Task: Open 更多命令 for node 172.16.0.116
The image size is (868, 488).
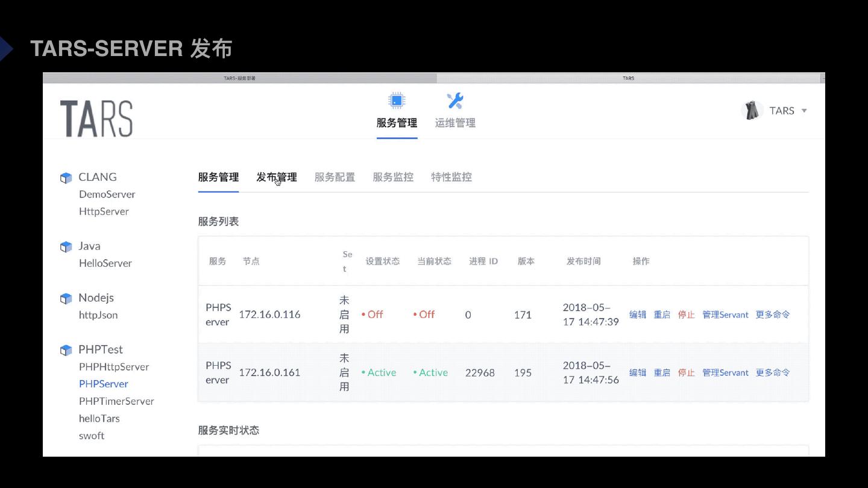Action: point(773,314)
